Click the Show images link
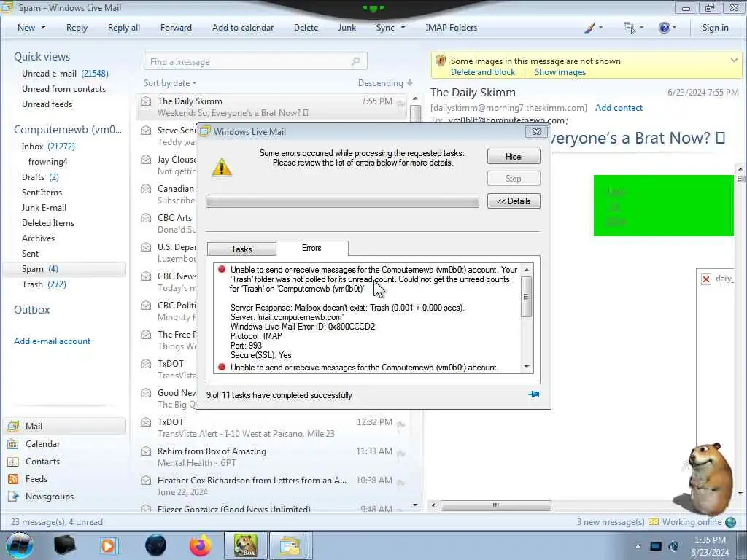Screen dimensions: 747x560 click(560, 72)
